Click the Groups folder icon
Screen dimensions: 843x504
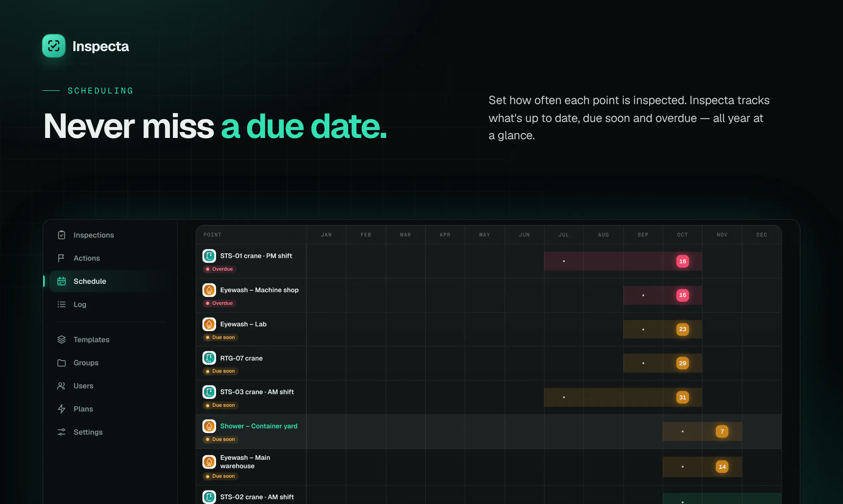[x=61, y=363]
